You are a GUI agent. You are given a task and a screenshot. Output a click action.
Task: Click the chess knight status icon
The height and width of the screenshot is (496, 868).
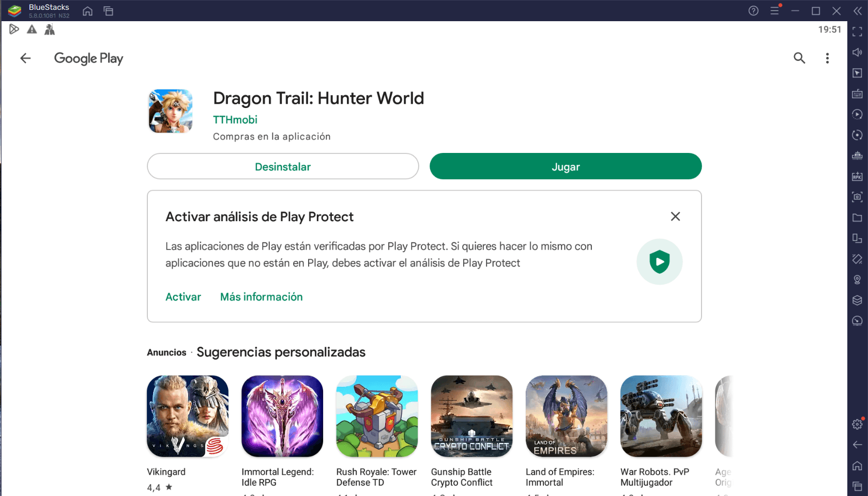pos(50,29)
